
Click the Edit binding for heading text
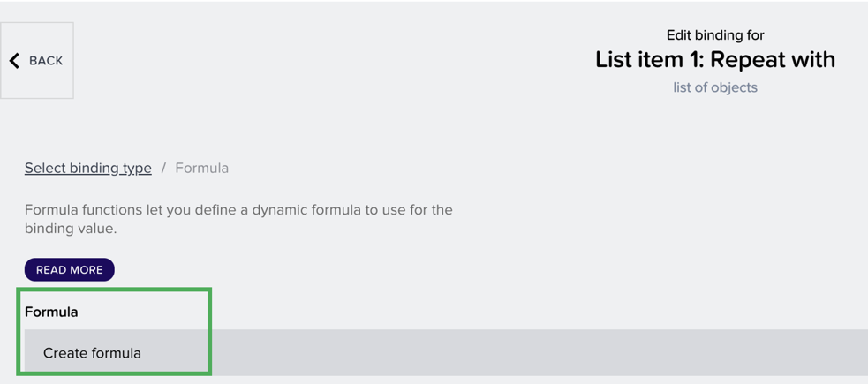point(714,35)
